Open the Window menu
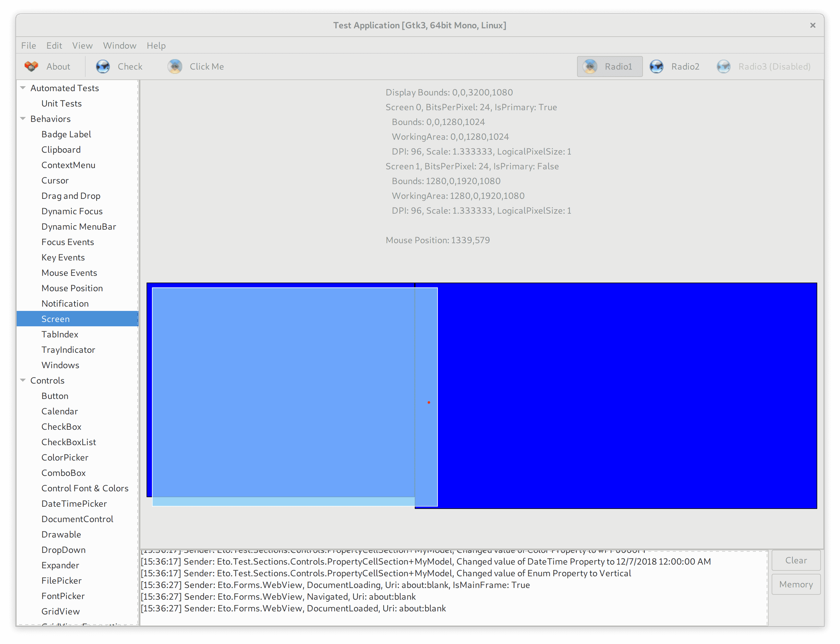 click(x=119, y=45)
